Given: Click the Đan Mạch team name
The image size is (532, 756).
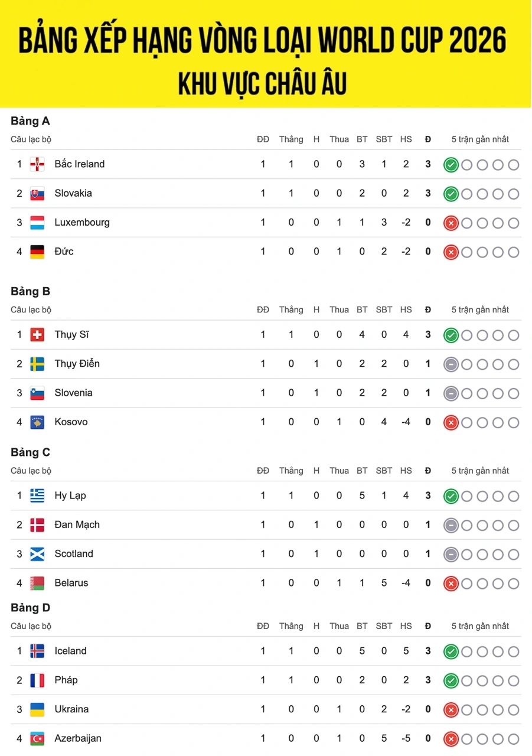Looking at the screenshot, I should 77,524.
